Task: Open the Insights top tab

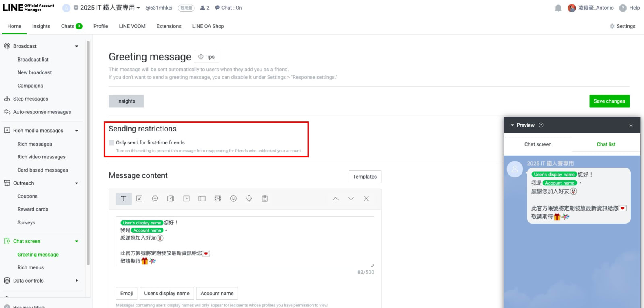Action: pyautogui.click(x=41, y=26)
